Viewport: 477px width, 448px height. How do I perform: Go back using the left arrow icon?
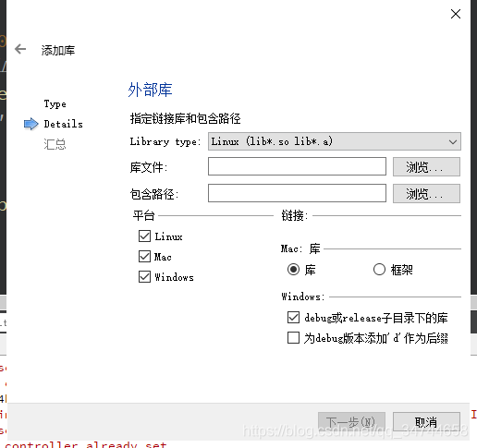(x=20, y=49)
